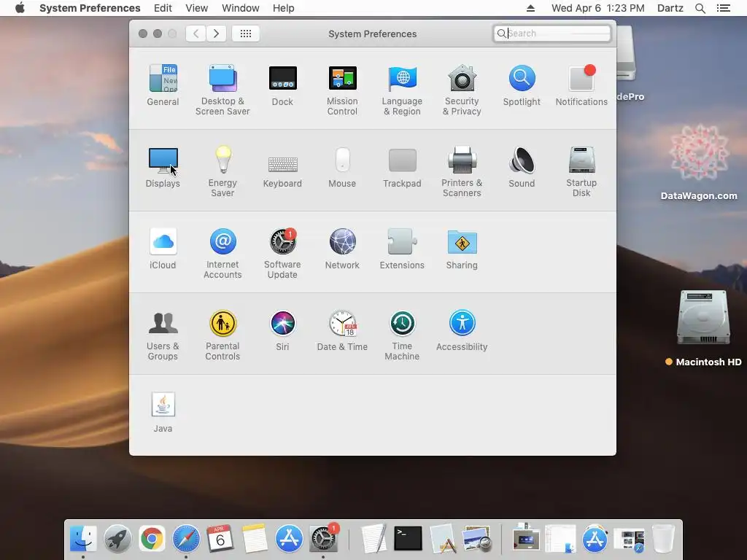Open the Apple menu
This screenshot has width=747, height=560.
(x=20, y=8)
